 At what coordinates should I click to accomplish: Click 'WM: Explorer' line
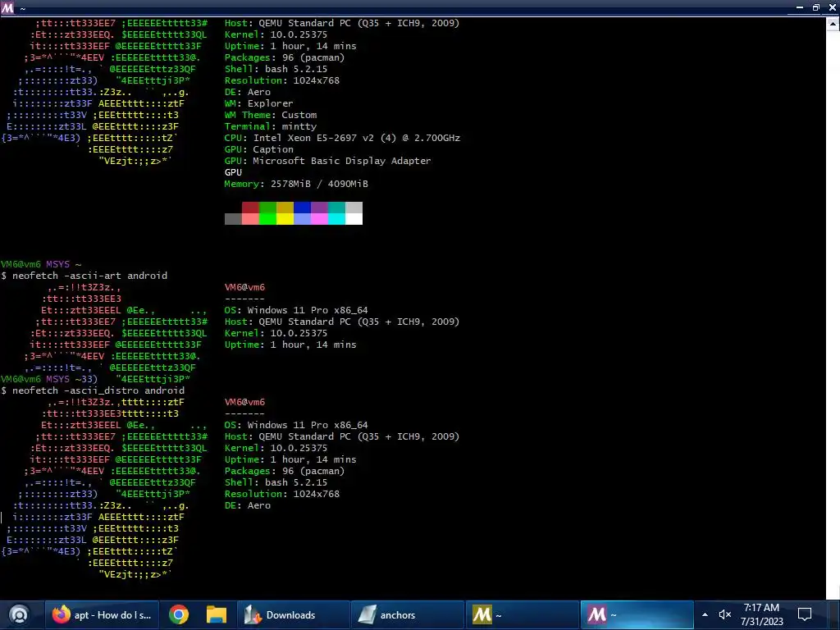tap(258, 103)
